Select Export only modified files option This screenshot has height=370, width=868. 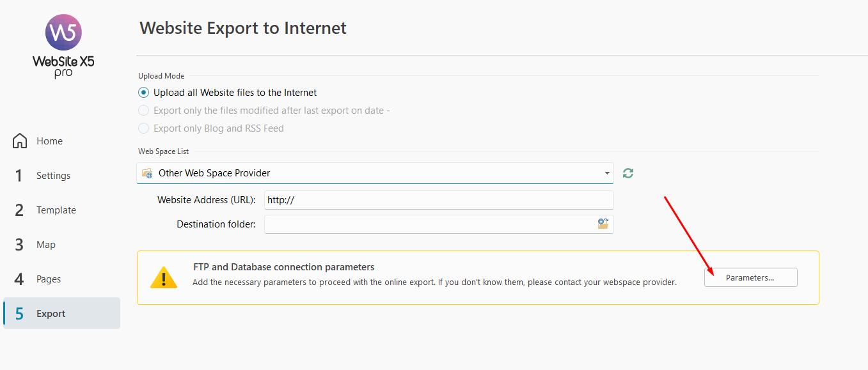pos(144,111)
